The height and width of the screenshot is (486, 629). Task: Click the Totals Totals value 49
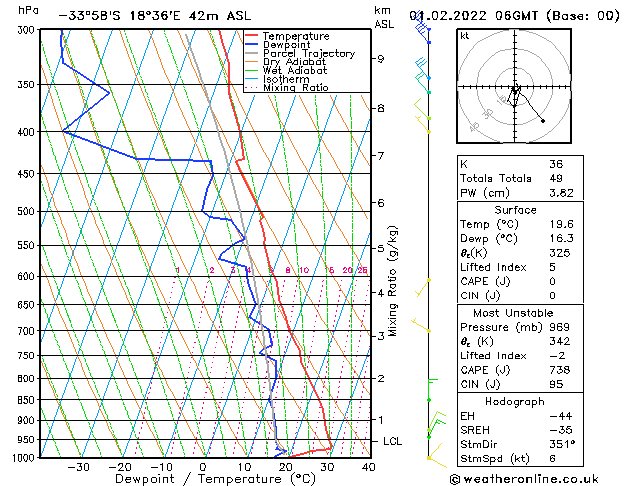pos(556,178)
